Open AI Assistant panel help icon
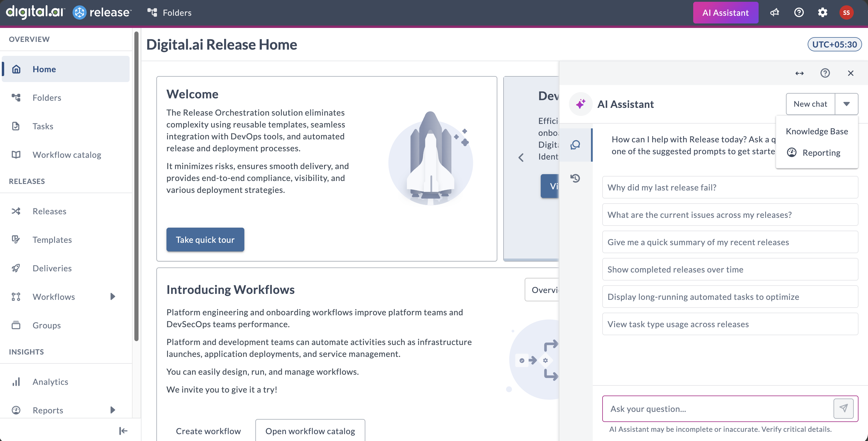The width and height of the screenshot is (868, 441). (x=825, y=73)
